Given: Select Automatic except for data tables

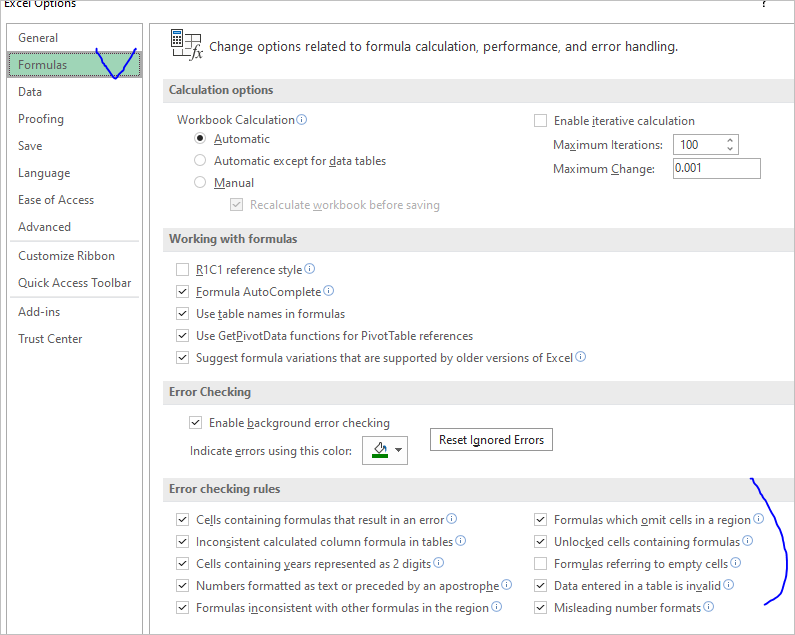Looking at the screenshot, I should 201,161.
